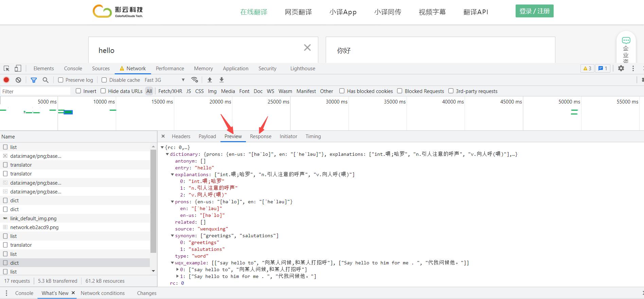Switch to the Elements panel

click(x=43, y=69)
